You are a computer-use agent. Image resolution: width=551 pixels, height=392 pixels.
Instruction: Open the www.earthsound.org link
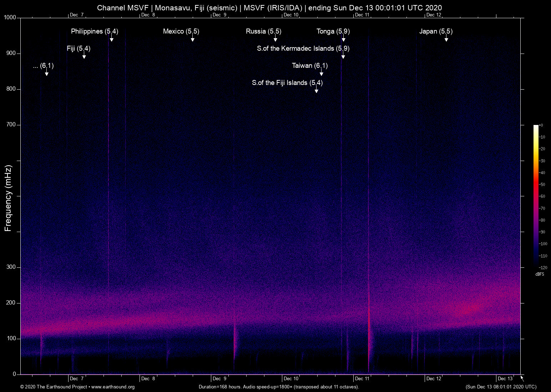pos(113,387)
